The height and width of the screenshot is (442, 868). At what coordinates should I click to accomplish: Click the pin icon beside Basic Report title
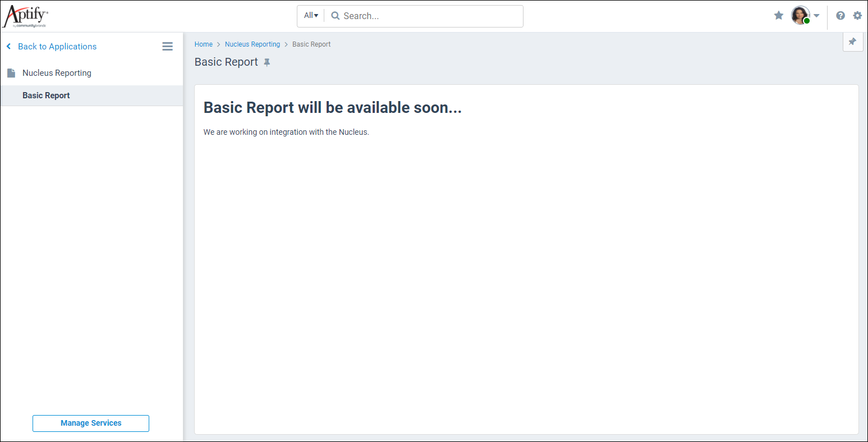[267, 62]
